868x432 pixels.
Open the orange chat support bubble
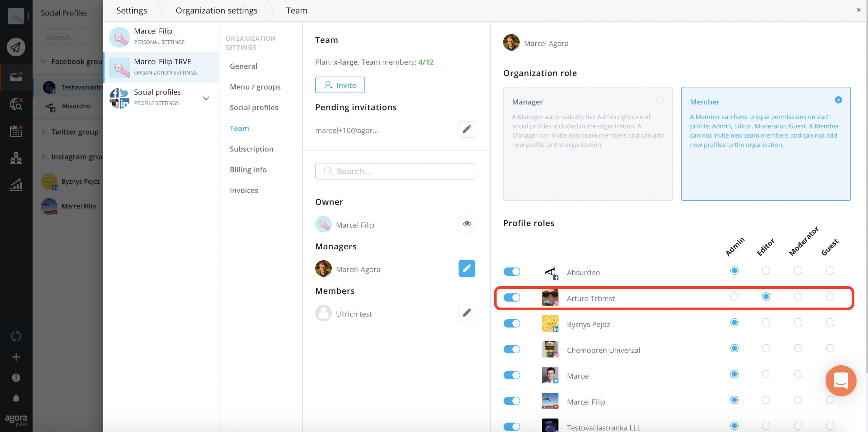coord(841,380)
